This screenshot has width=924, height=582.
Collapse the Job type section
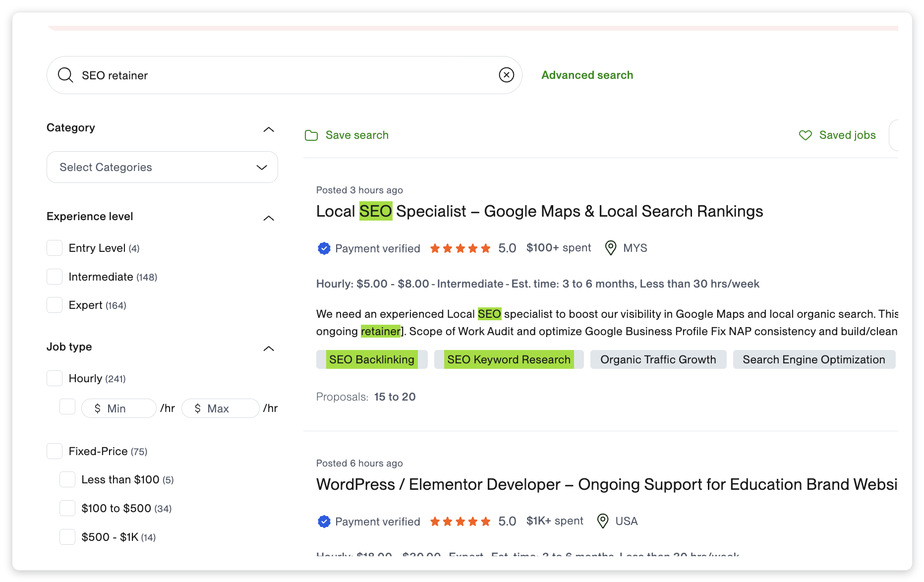coord(269,349)
